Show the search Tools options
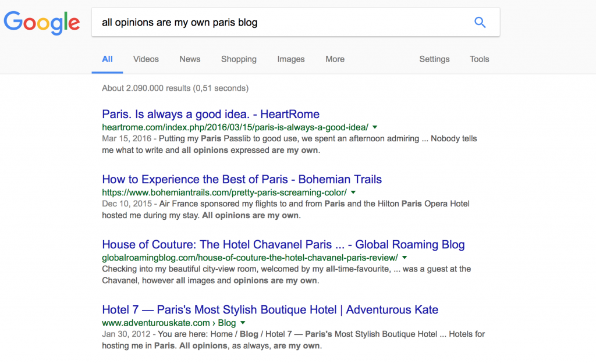The height and width of the screenshot is (364, 596). (x=480, y=59)
